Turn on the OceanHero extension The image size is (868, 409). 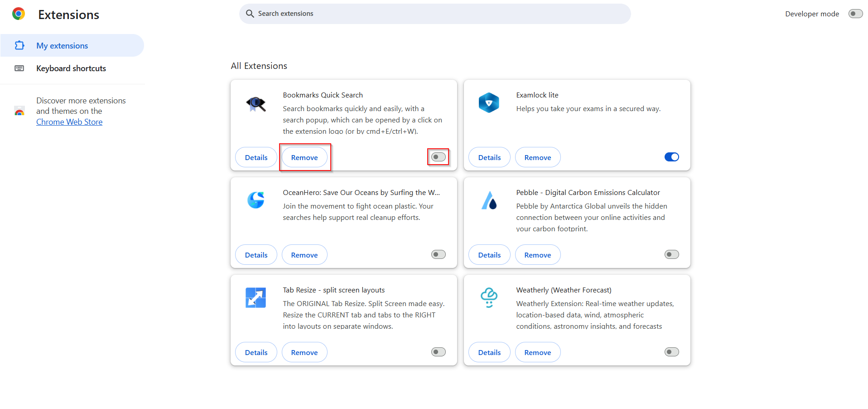[438, 254]
